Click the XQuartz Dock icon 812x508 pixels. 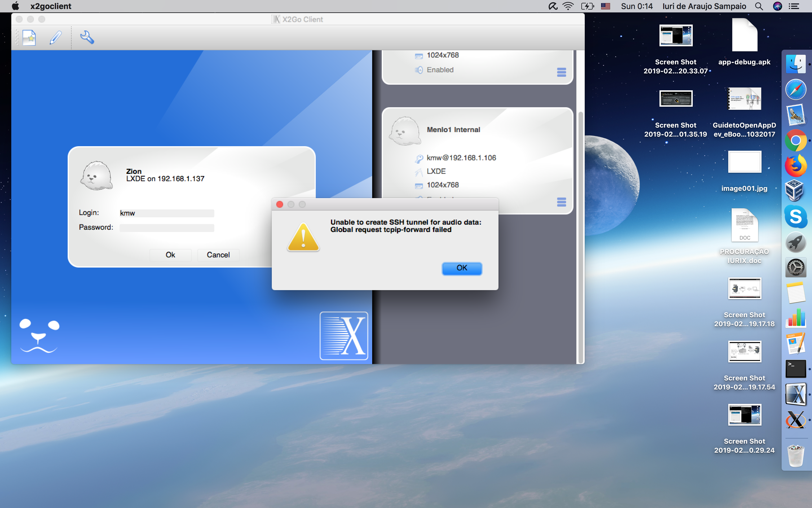pos(796,420)
